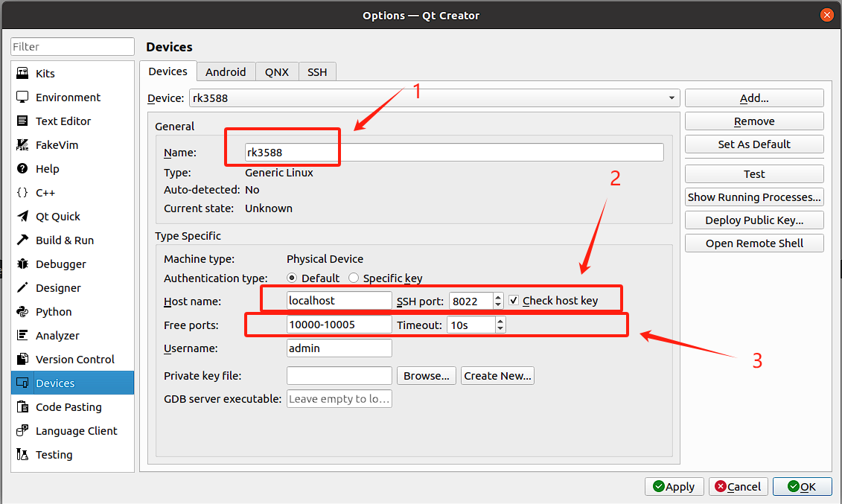Increase the SSH port value
Image resolution: width=842 pixels, height=504 pixels.
(498, 297)
